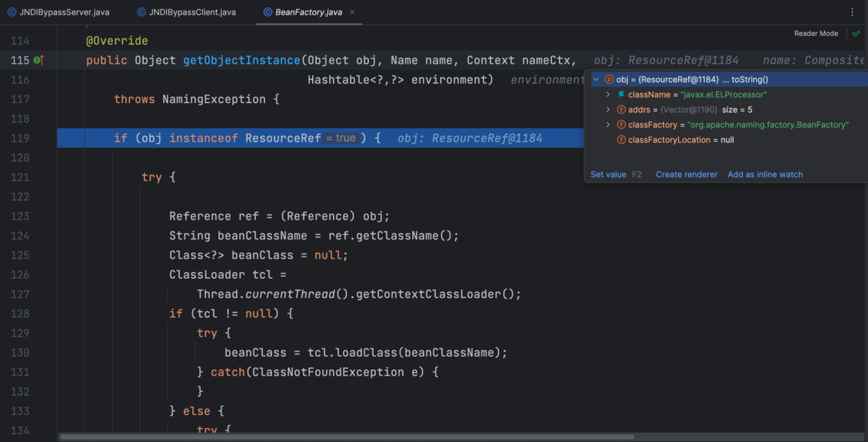Image resolution: width=868 pixels, height=442 pixels.
Task: Click NamingException on line 117
Action: [214, 99]
